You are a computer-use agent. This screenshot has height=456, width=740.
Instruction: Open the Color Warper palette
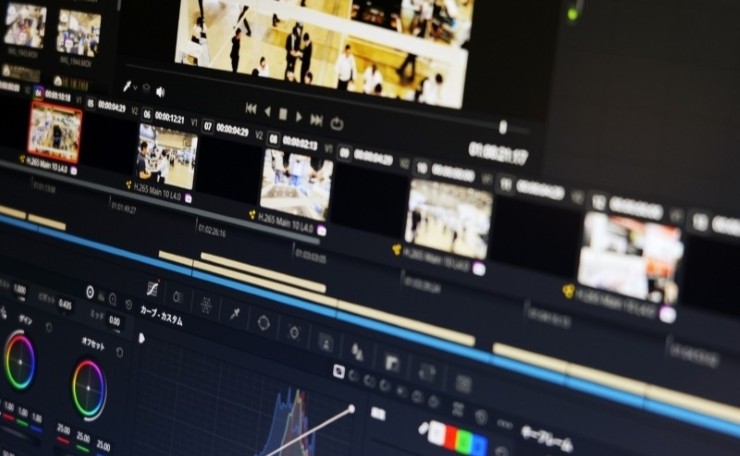tap(205, 304)
